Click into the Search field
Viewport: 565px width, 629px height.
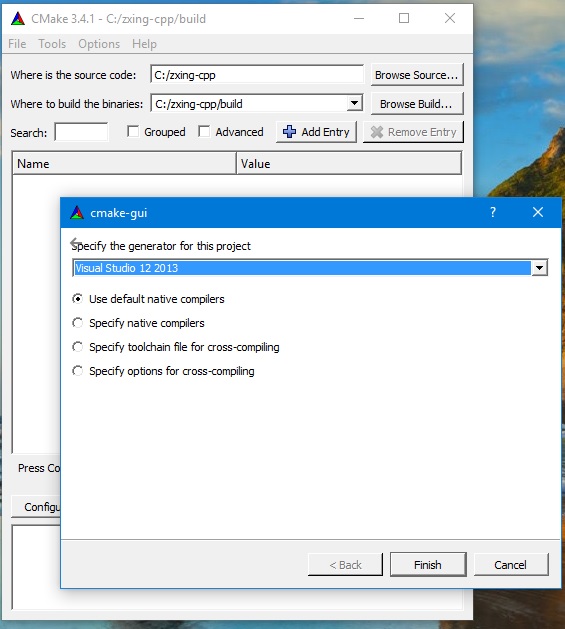click(x=81, y=132)
